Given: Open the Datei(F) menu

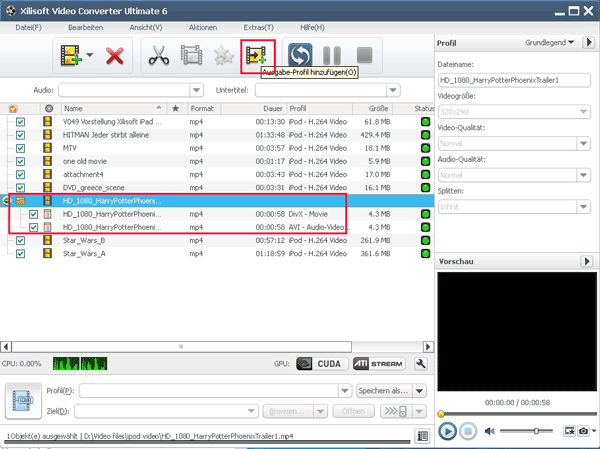Looking at the screenshot, I should [28, 28].
